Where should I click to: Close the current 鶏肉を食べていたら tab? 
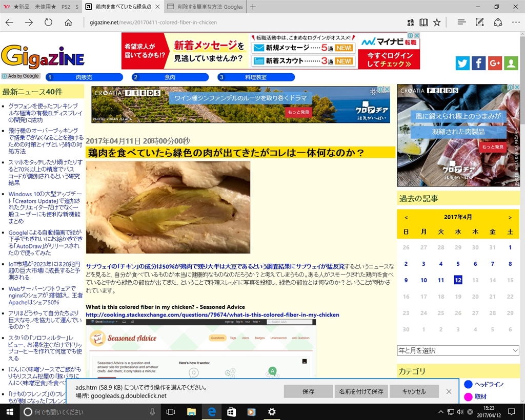pyautogui.click(x=158, y=7)
